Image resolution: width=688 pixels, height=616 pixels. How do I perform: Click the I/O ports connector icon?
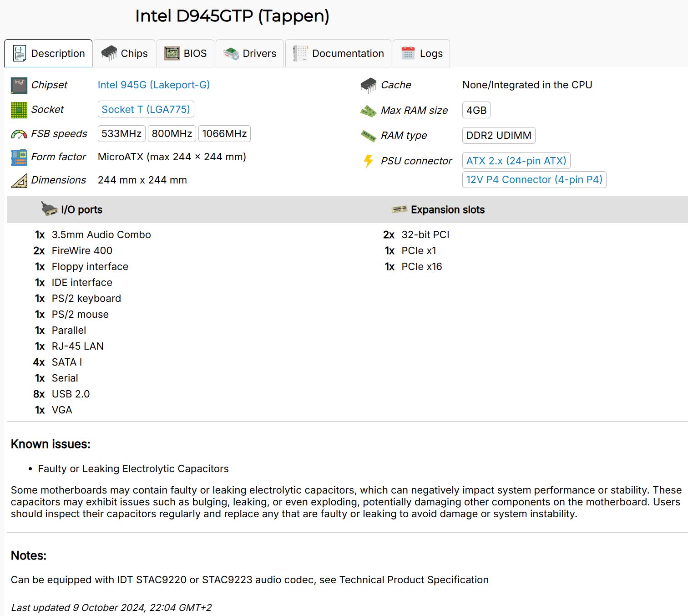click(x=49, y=209)
